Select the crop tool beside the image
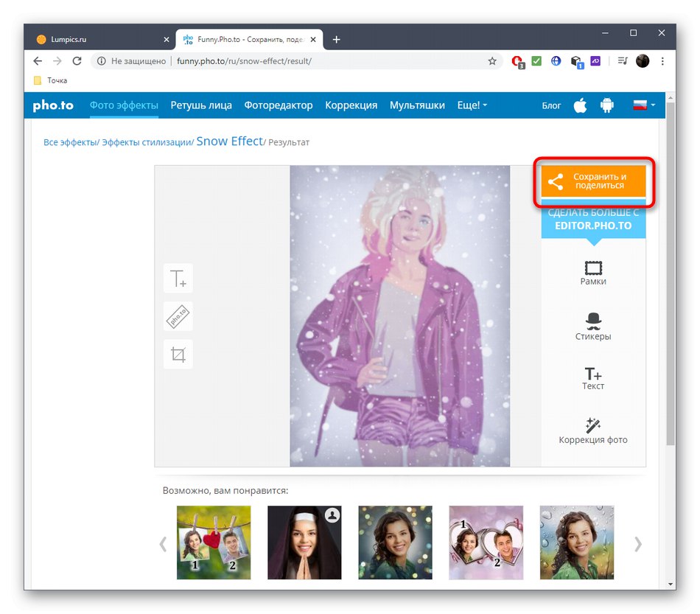The image size is (700, 614). (x=178, y=355)
